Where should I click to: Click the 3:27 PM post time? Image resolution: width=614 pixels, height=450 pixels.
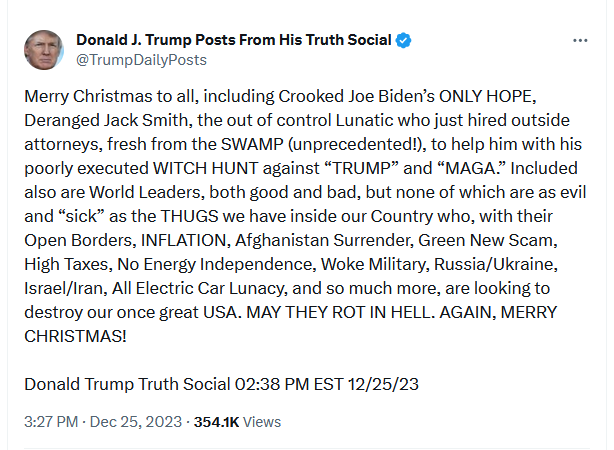click(x=50, y=422)
